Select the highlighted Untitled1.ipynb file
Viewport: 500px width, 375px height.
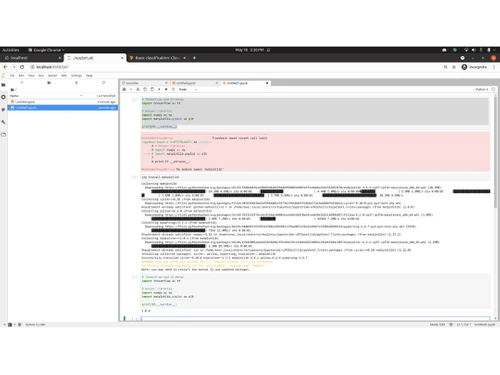click(63, 108)
